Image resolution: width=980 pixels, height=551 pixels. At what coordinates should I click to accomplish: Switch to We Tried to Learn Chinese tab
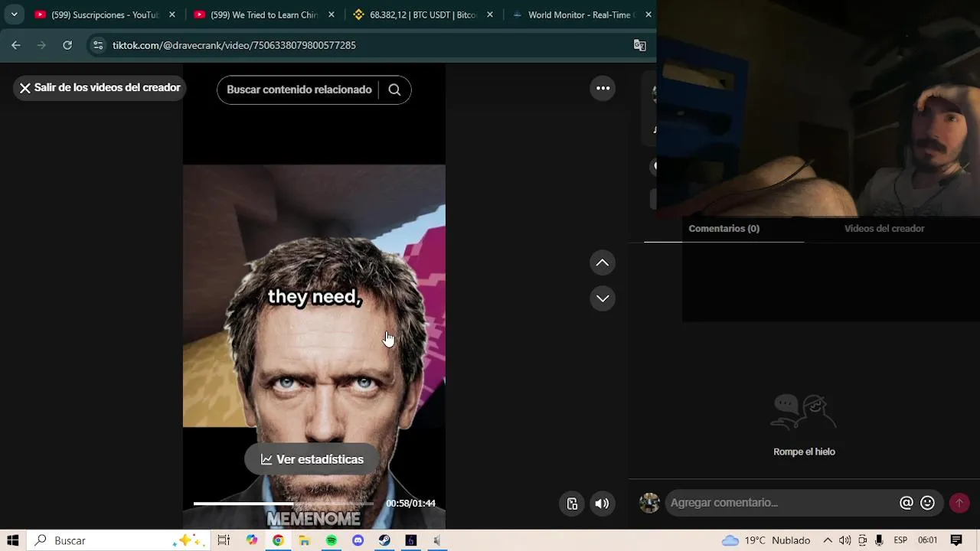pyautogui.click(x=256, y=15)
